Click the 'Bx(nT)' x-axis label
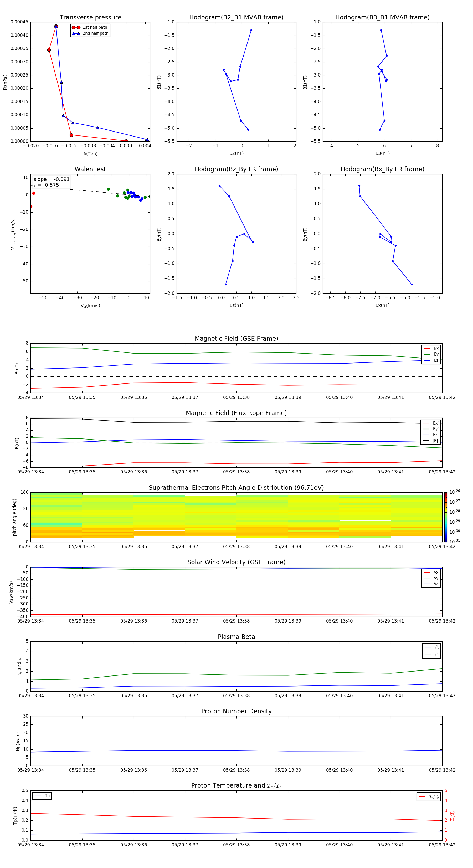The width and height of the screenshot is (473, 868). 382,305
